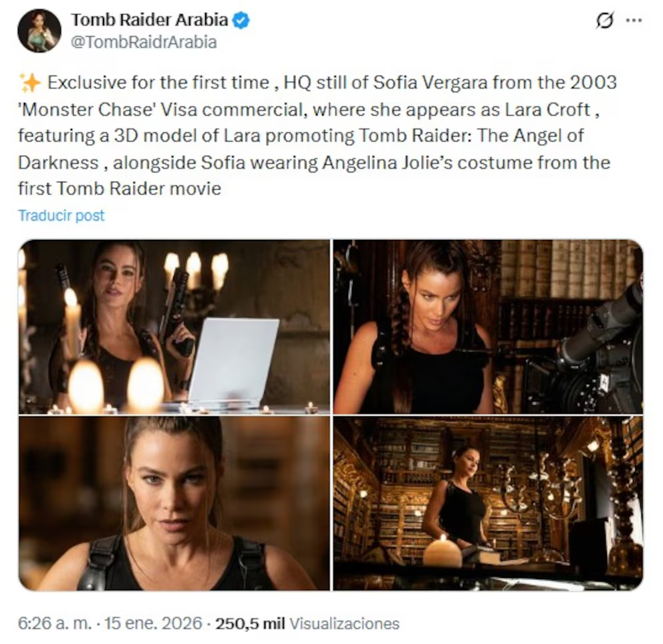The width and height of the screenshot is (663, 644).
Task: Click the 250,5 mil Visualizaciones count
Action: 307,623
